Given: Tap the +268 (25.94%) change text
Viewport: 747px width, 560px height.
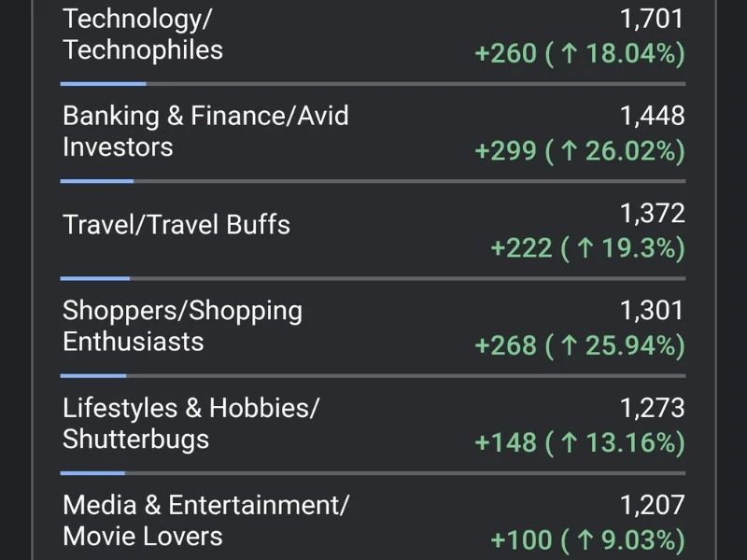Looking at the screenshot, I should [580, 345].
